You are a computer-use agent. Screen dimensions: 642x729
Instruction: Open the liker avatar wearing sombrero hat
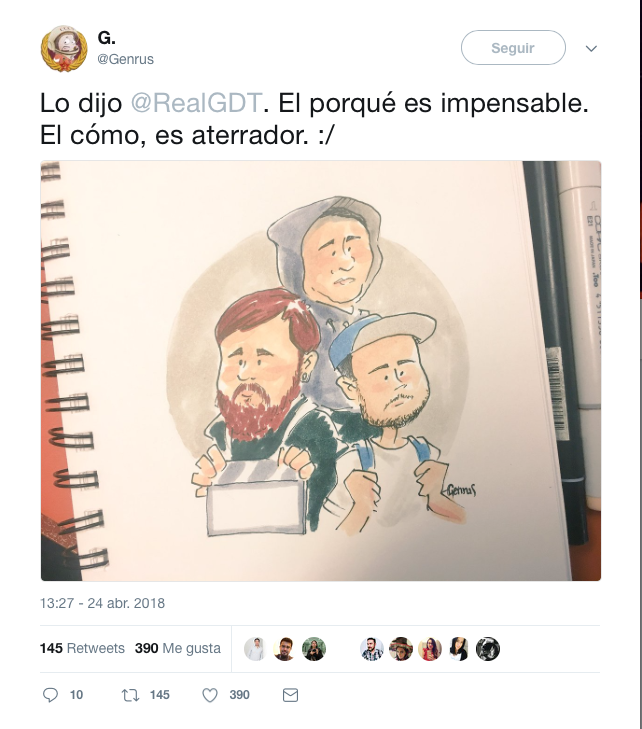(401, 649)
